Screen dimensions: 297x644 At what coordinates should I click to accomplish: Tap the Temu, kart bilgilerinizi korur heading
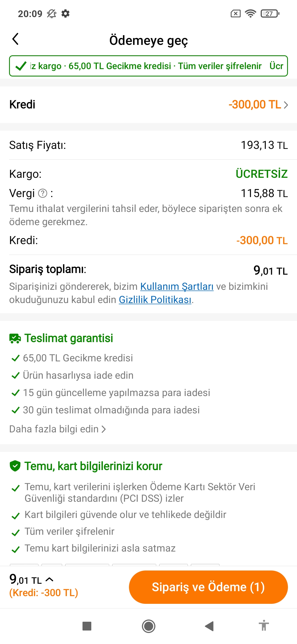coord(93,466)
